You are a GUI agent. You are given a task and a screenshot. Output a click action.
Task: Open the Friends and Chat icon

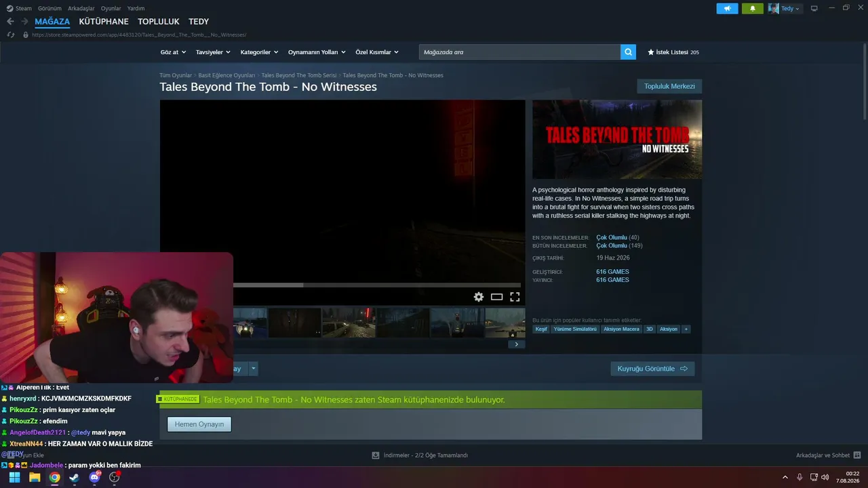(857, 455)
